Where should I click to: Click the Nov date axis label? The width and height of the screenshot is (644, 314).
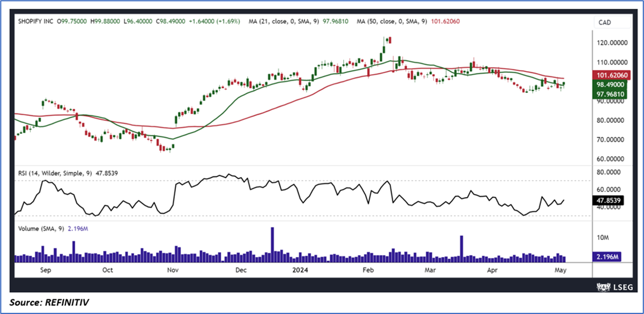(x=173, y=270)
